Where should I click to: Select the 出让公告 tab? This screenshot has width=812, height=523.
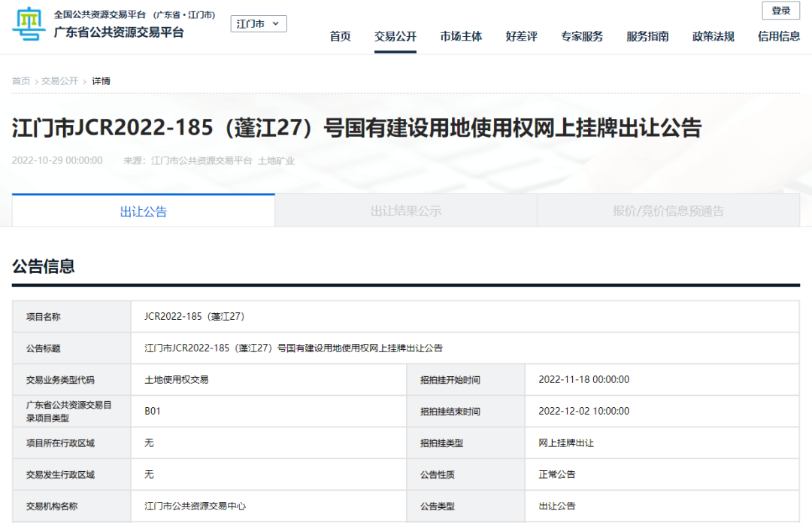(144, 211)
